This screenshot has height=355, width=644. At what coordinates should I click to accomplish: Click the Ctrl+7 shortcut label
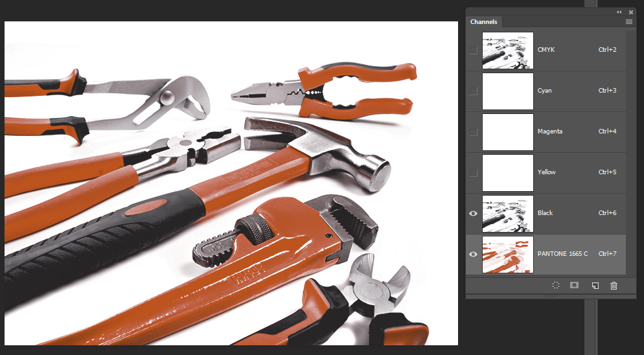point(608,253)
